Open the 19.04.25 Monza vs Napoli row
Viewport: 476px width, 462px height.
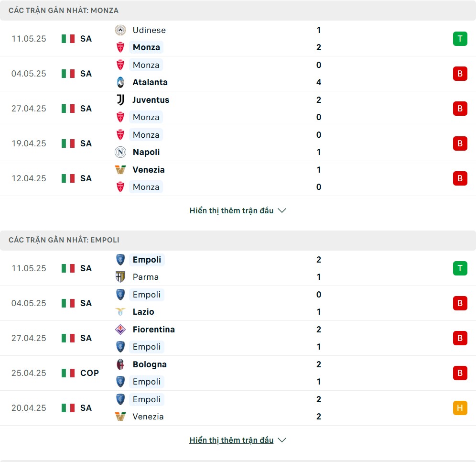tap(238, 143)
